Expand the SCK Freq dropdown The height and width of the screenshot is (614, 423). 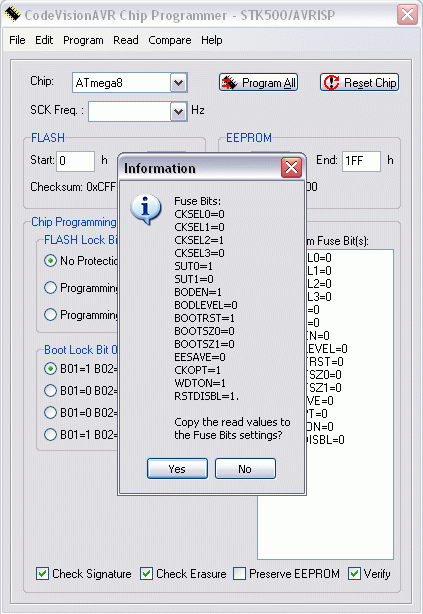(179, 112)
